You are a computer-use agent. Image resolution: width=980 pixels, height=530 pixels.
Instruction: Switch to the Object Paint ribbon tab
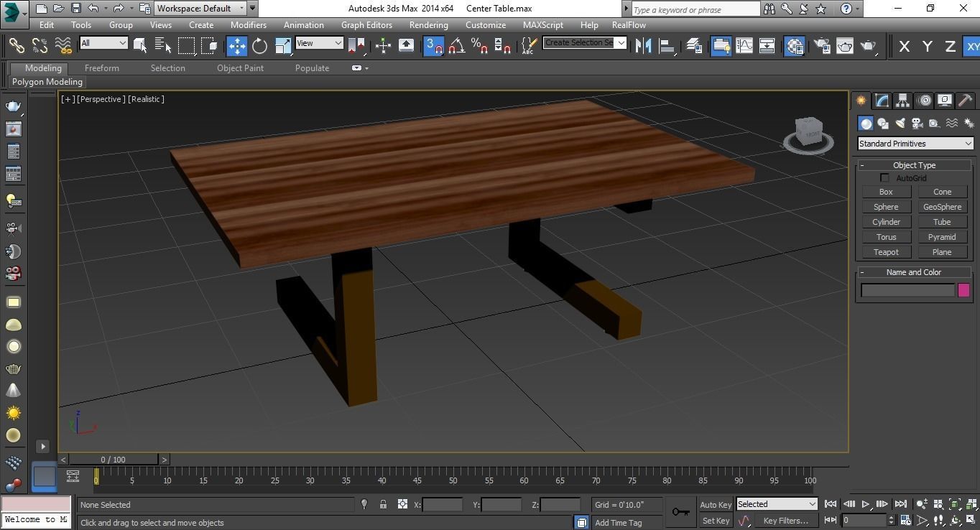240,68
